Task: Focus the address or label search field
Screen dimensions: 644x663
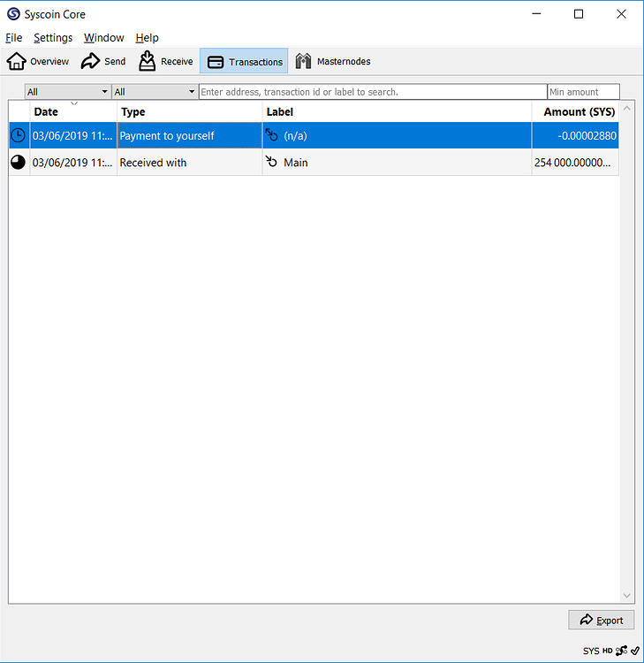Action: (x=373, y=92)
